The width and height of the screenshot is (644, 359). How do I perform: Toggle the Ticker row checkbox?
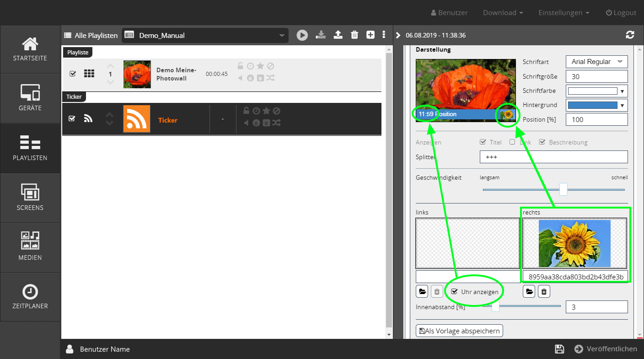tap(72, 118)
